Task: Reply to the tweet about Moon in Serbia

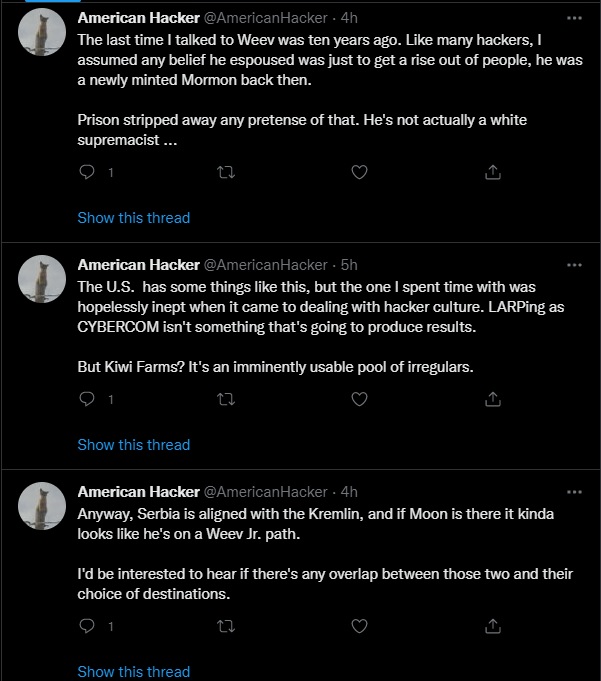Action: tap(87, 626)
